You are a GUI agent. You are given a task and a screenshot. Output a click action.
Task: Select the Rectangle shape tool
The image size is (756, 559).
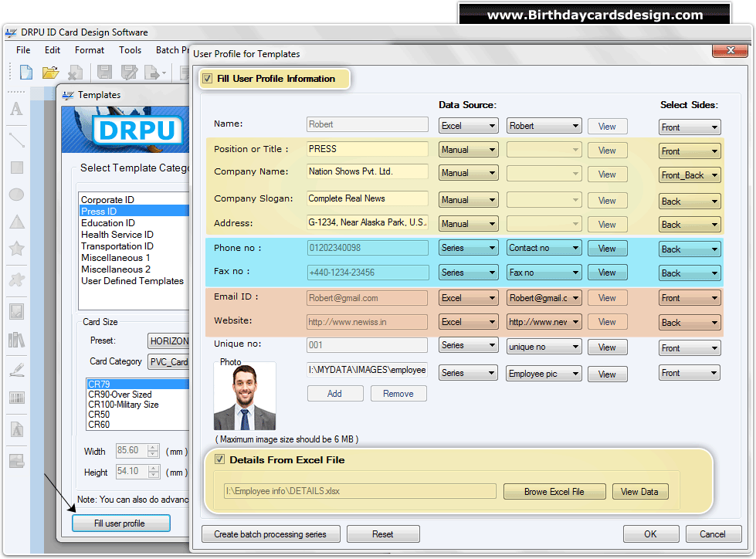17,168
